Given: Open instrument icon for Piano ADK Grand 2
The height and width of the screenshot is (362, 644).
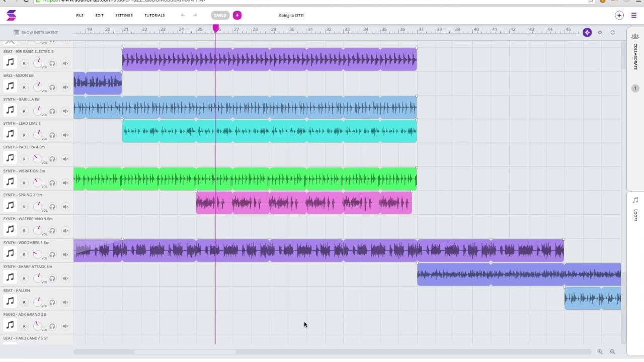Looking at the screenshot, I should pos(10,325).
